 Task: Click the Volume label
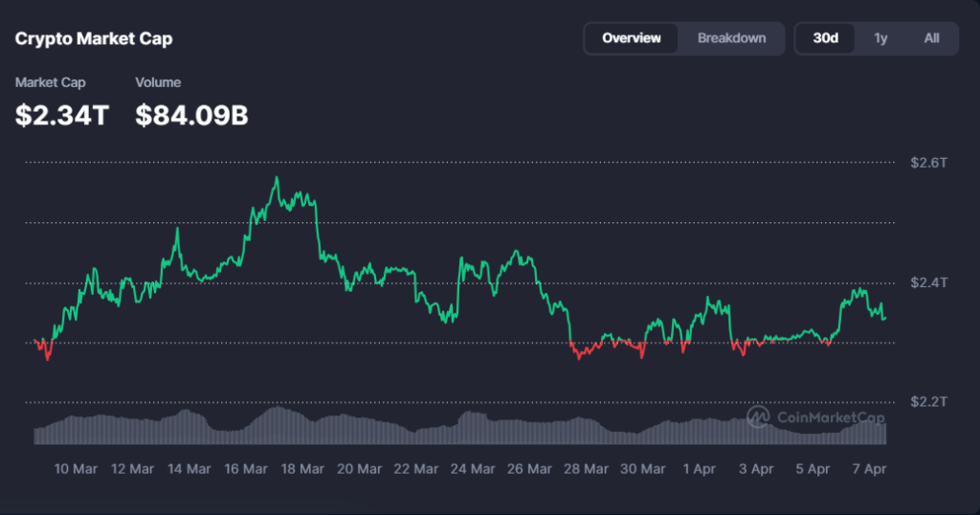pos(158,83)
